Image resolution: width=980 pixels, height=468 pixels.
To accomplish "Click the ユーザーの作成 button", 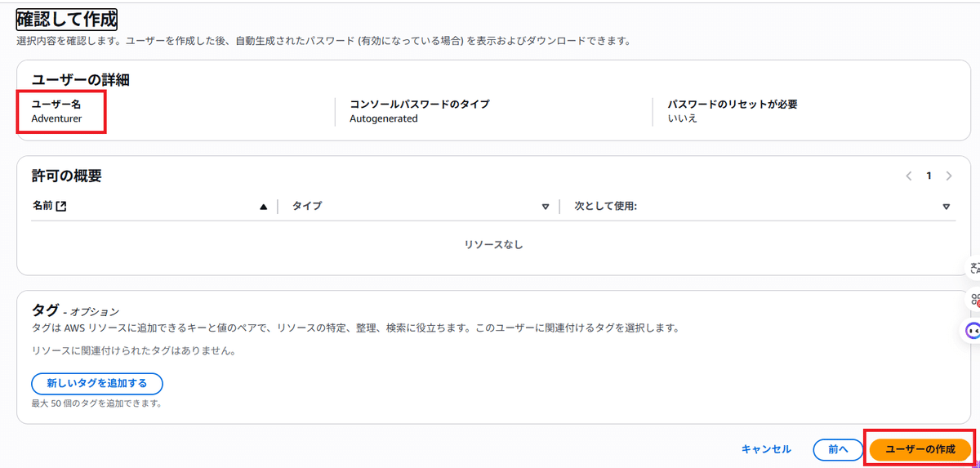I will pos(920,449).
